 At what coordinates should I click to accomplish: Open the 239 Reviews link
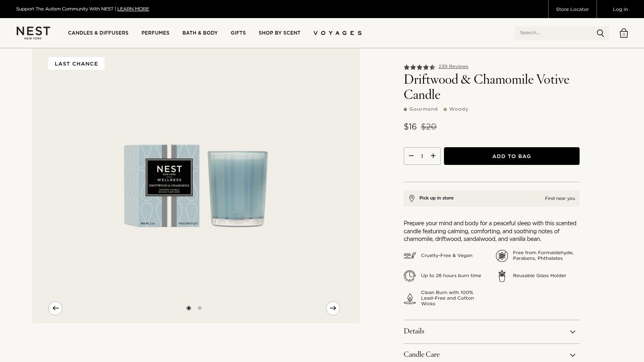coord(453,66)
